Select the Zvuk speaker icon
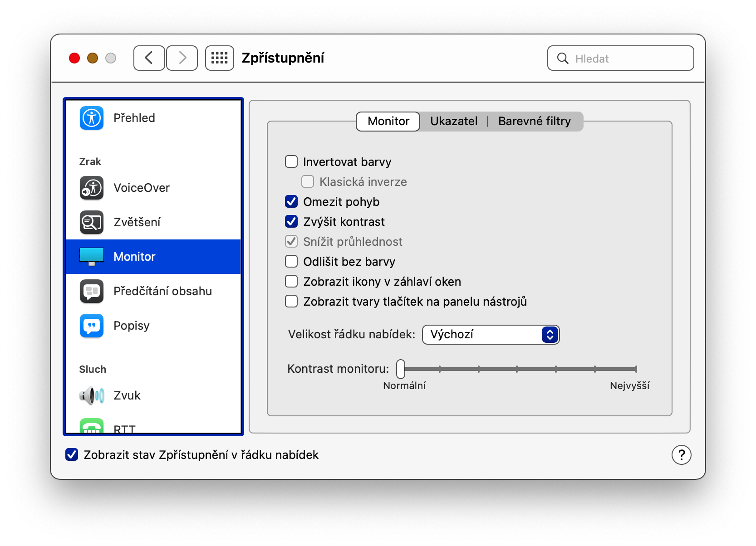 coord(92,395)
